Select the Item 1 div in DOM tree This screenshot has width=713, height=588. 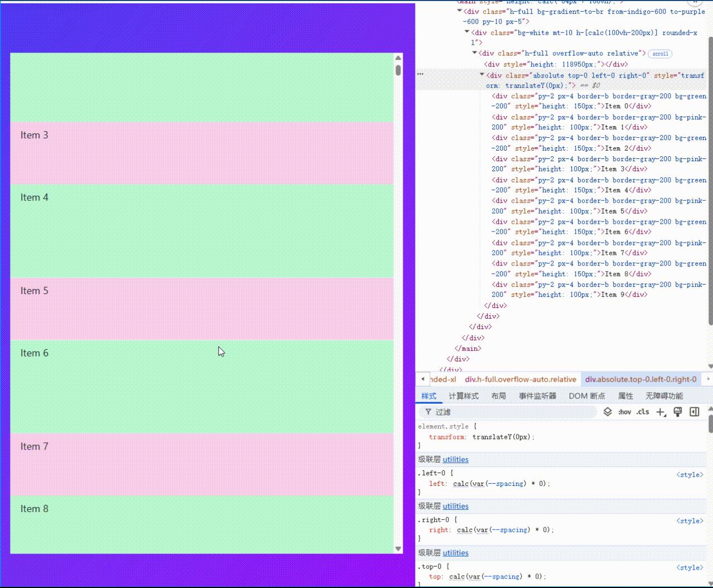pos(599,122)
